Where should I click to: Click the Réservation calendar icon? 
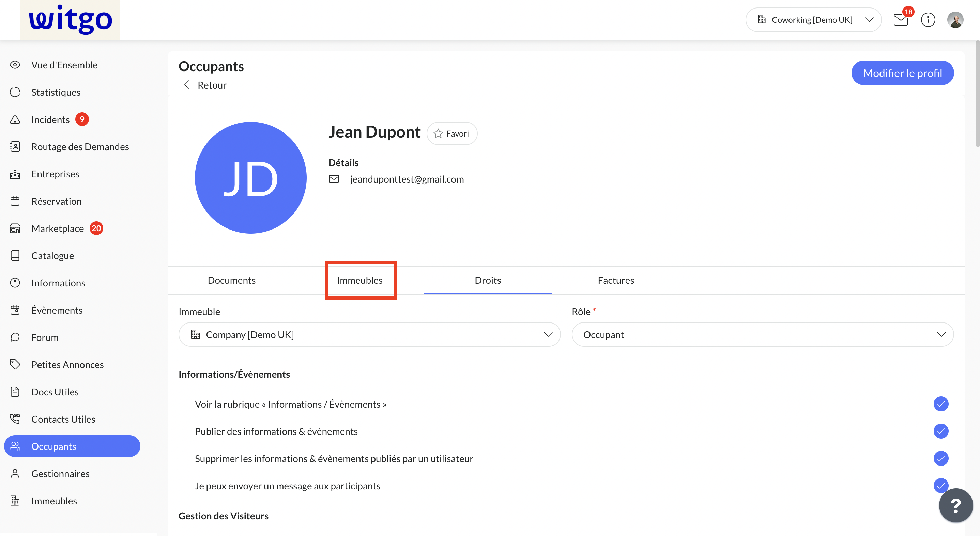(x=15, y=201)
